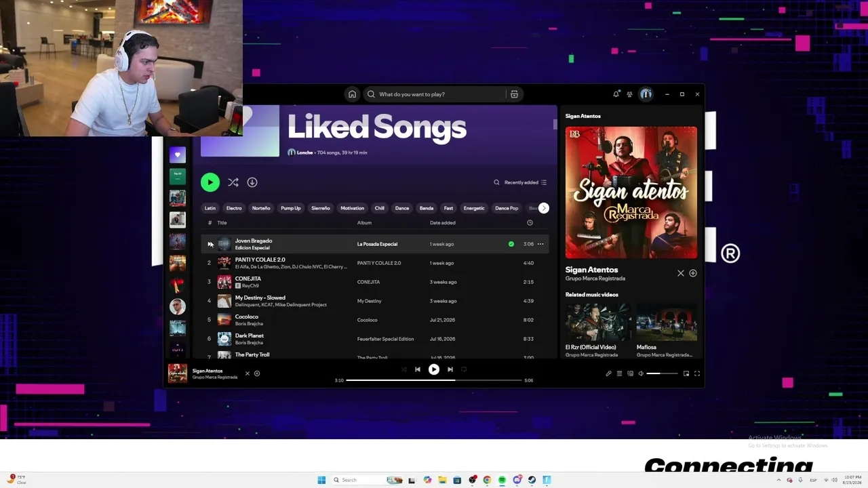Open the Browse icon in the search bar

click(514, 94)
